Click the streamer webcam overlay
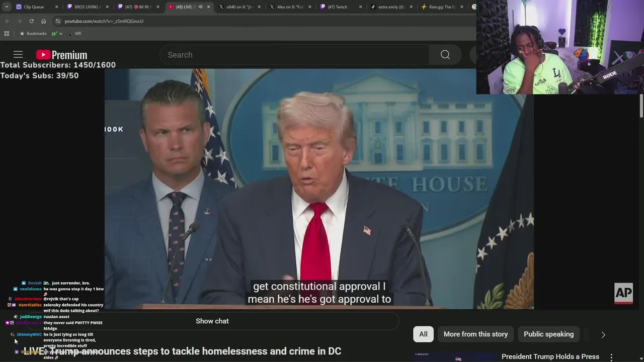Image resolution: width=644 pixels, height=362 pixels. pyautogui.click(x=560, y=47)
